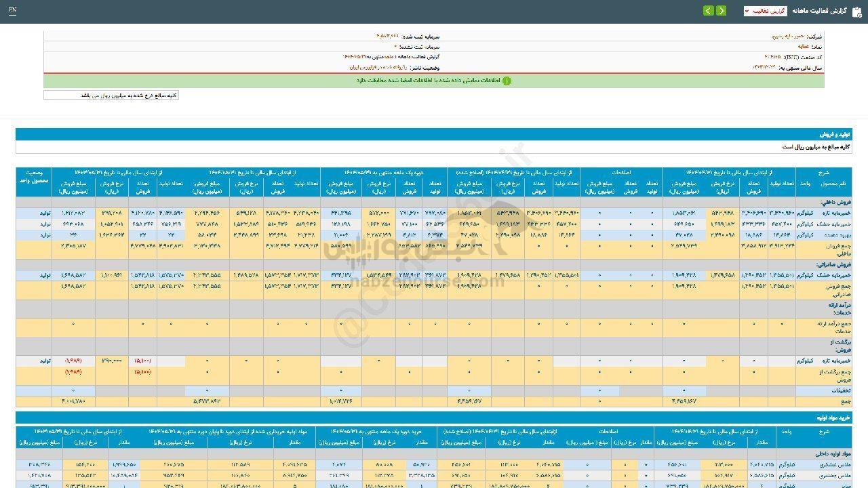
Task: Click the گزارش فعالیت ماهانه page title
Action: 820,11
